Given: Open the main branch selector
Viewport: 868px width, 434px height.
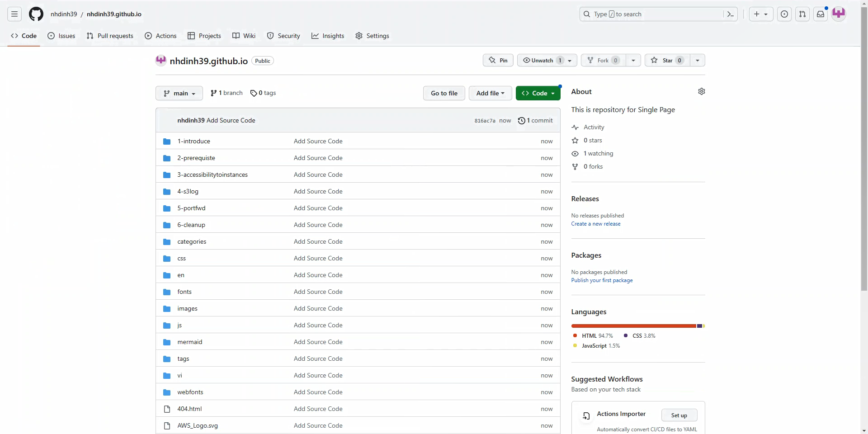Looking at the screenshot, I should 179,93.
